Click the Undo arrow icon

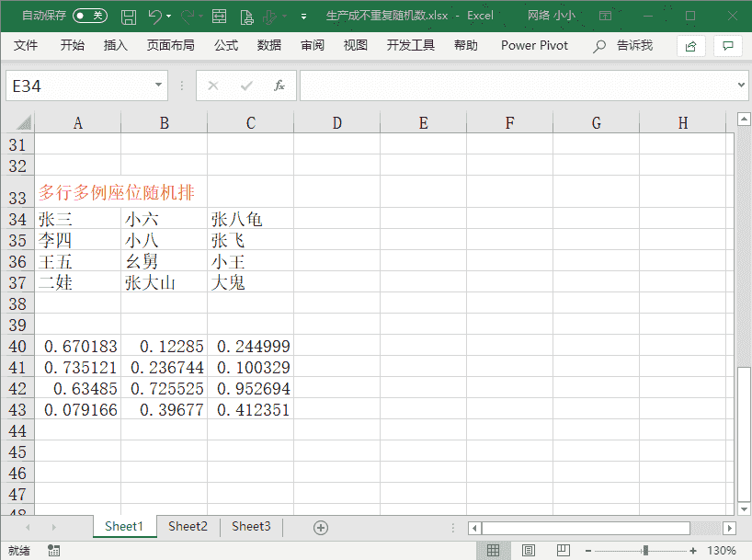155,17
